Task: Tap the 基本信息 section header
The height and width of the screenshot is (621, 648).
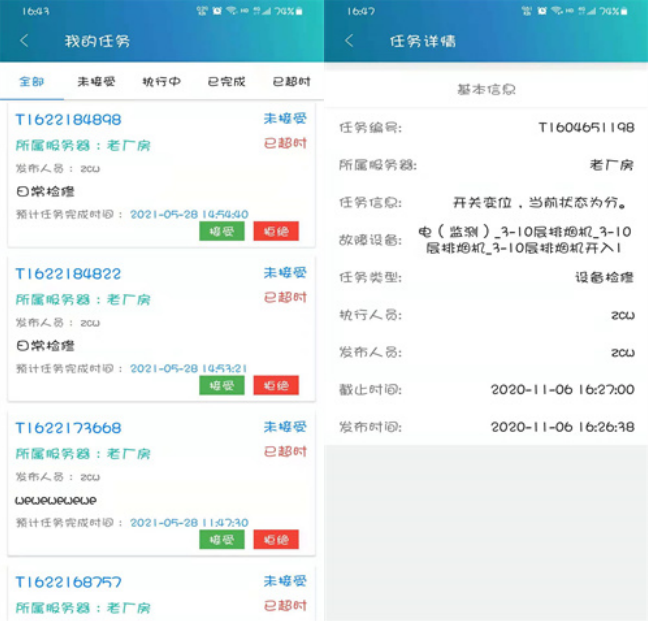Action: 486,90
